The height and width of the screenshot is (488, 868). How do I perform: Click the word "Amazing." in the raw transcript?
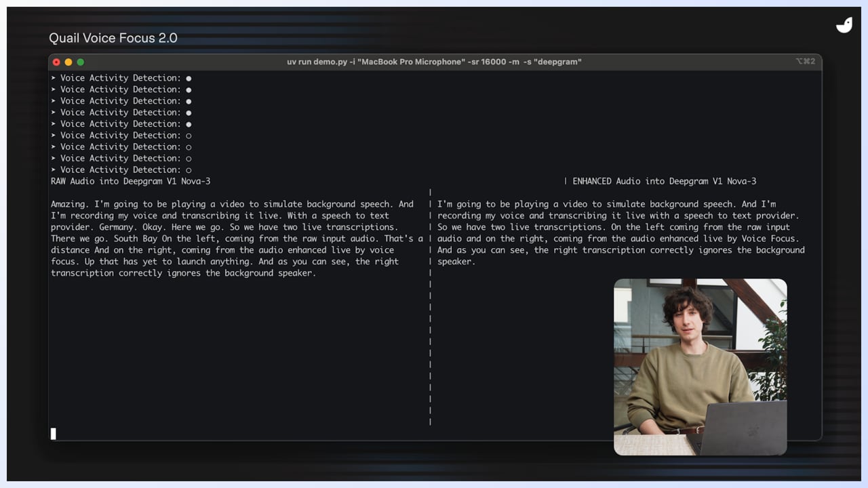70,204
